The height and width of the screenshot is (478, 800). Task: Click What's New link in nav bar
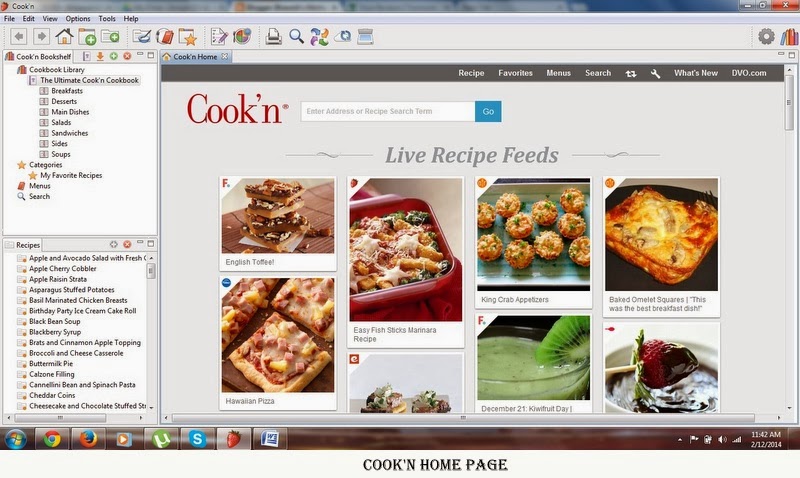click(696, 73)
